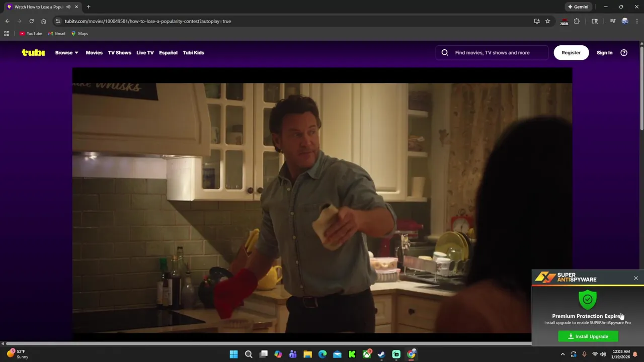Open the Extensions puzzle icon
This screenshot has width=644, height=362.
tap(577, 21)
